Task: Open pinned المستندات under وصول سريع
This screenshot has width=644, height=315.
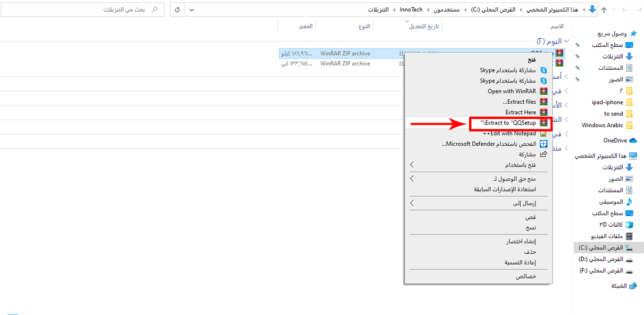Action: tap(611, 68)
